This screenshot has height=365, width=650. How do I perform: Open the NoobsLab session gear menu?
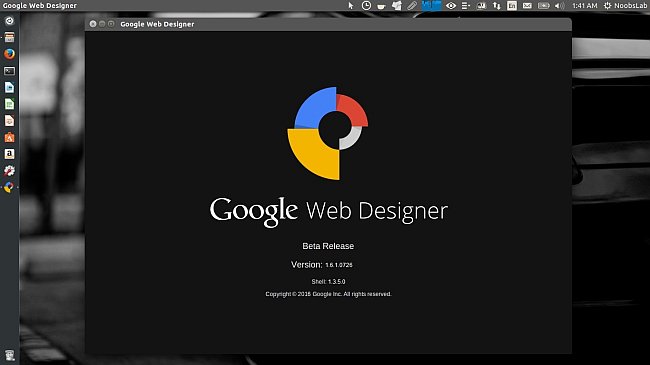[x=625, y=5]
